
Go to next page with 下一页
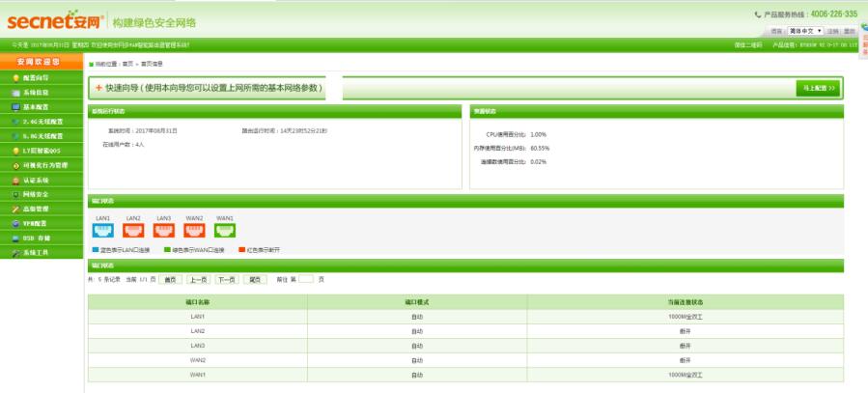click(226, 279)
